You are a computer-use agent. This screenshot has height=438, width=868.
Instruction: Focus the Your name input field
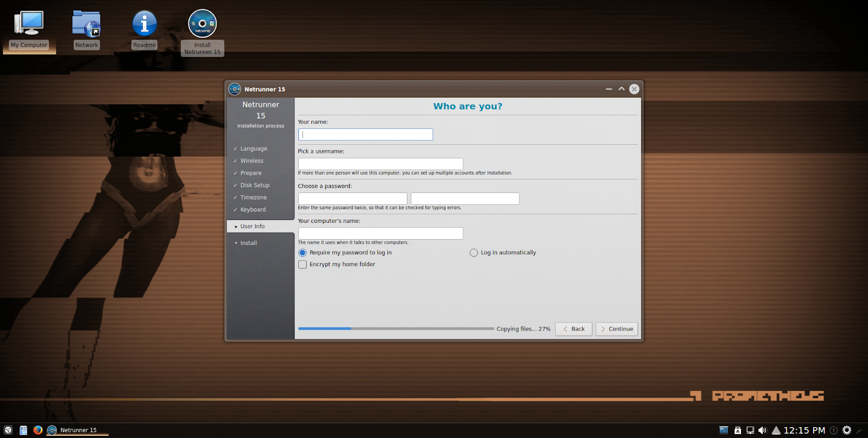(x=366, y=134)
